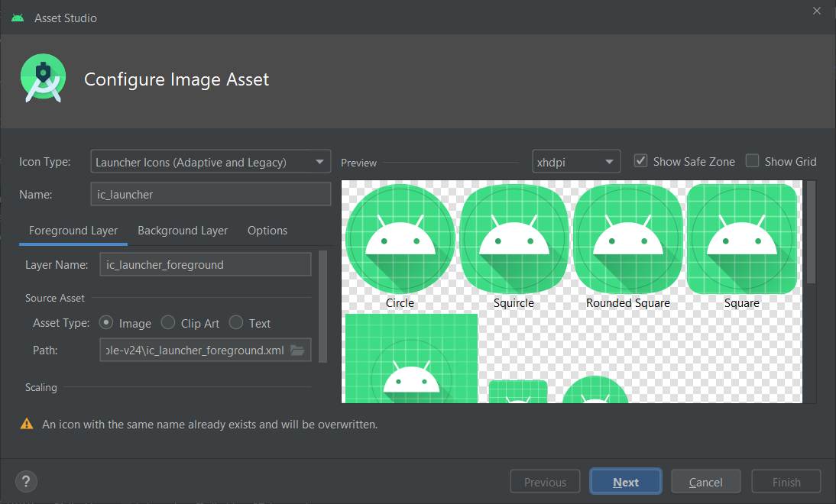
Task: Click the Android head icon in title bar
Action: 18,18
